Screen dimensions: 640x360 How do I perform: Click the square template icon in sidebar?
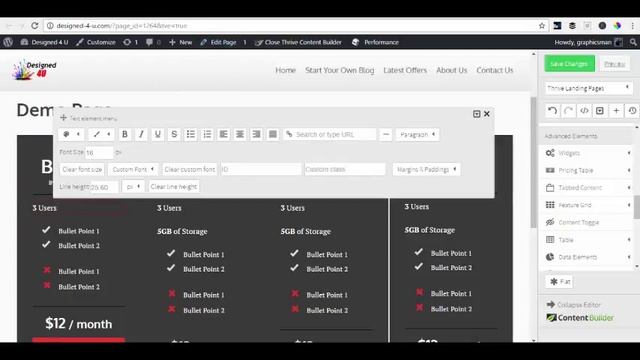click(x=600, y=111)
